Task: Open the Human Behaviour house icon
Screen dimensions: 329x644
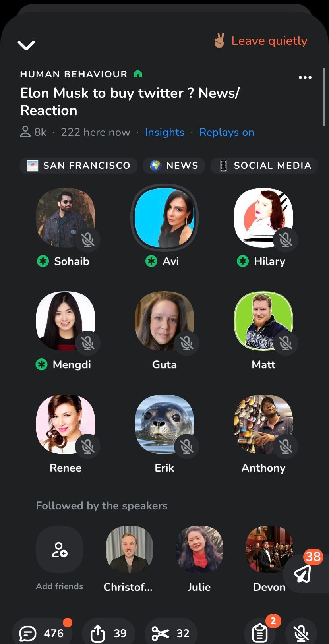Action: point(138,73)
